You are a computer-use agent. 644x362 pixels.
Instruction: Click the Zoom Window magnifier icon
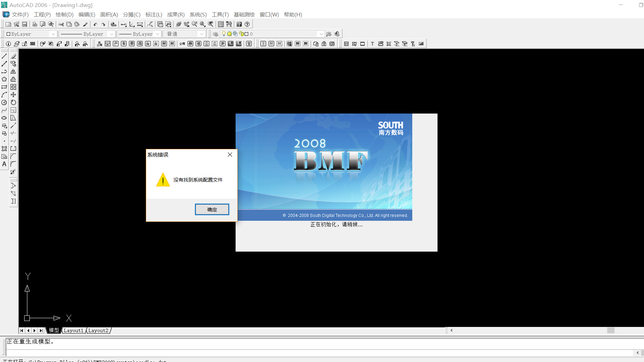[x=203, y=24]
